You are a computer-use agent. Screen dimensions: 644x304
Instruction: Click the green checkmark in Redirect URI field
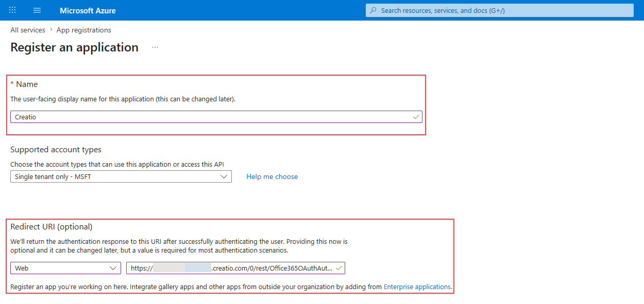338,268
